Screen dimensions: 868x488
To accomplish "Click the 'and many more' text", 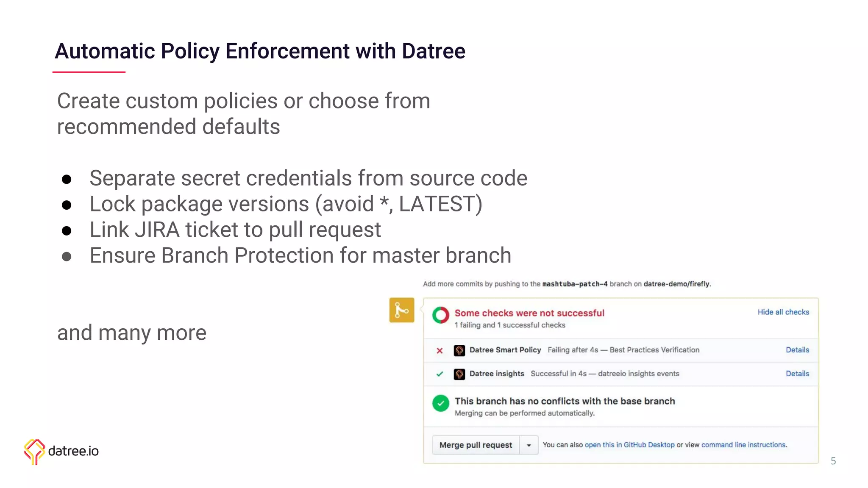I will 132,333.
